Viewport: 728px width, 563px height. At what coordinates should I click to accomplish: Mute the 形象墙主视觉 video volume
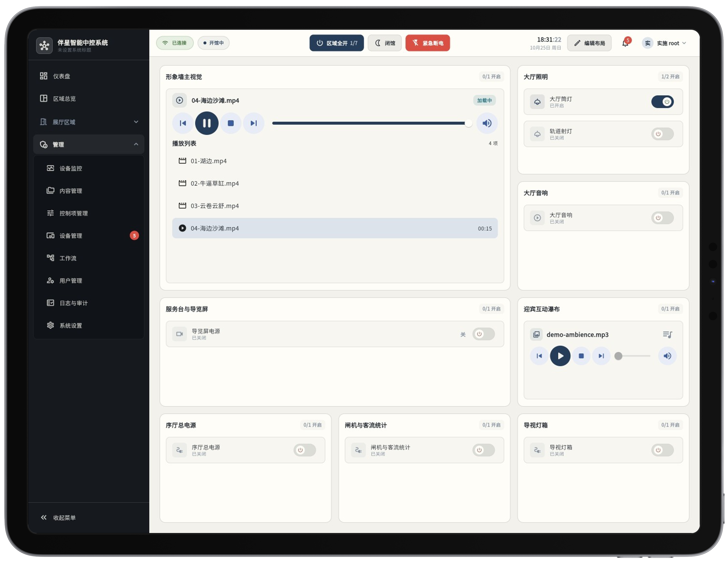tap(487, 123)
